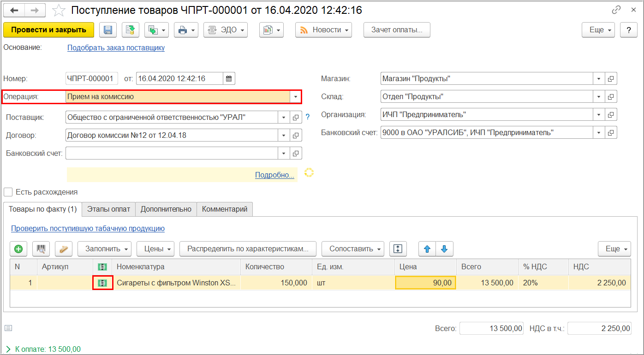Open the Операция dropdown list
Screen dimensions: 644x355
pyautogui.click(x=295, y=97)
